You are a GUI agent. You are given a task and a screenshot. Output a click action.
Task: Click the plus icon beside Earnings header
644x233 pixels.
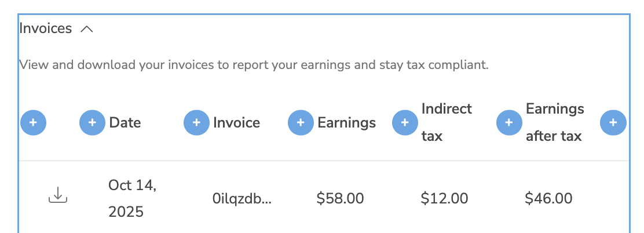tap(301, 123)
